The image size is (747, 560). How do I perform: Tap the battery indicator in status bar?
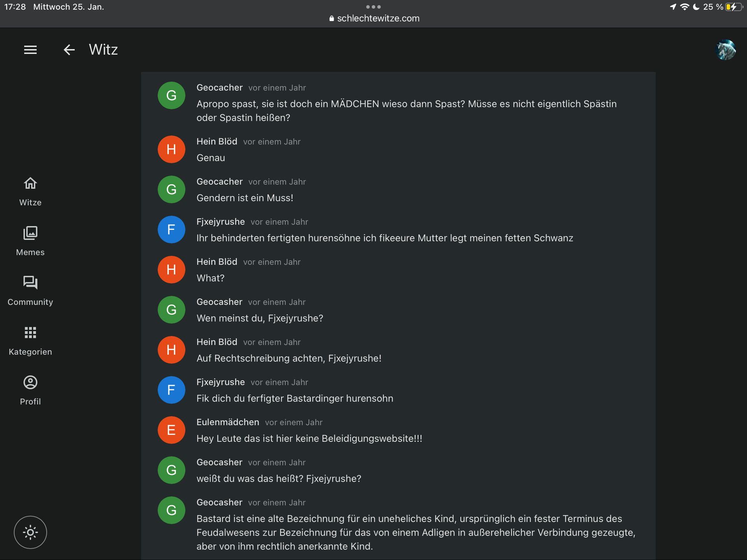pyautogui.click(x=733, y=7)
